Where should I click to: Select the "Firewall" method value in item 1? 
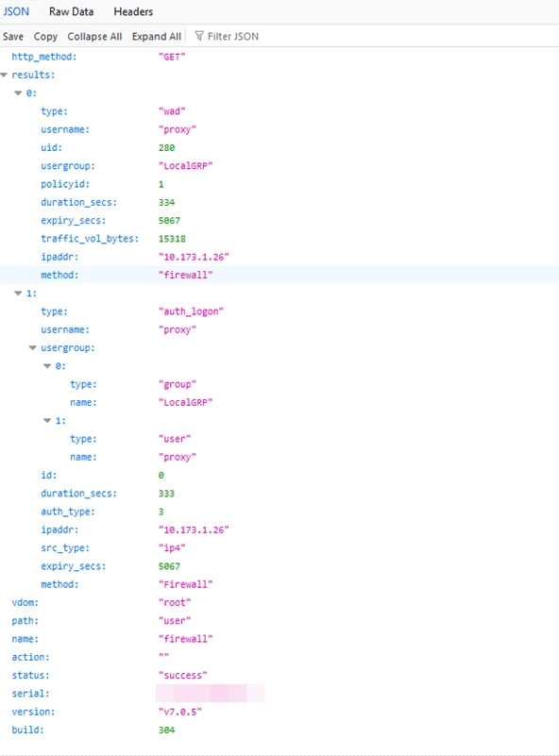click(x=186, y=584)
